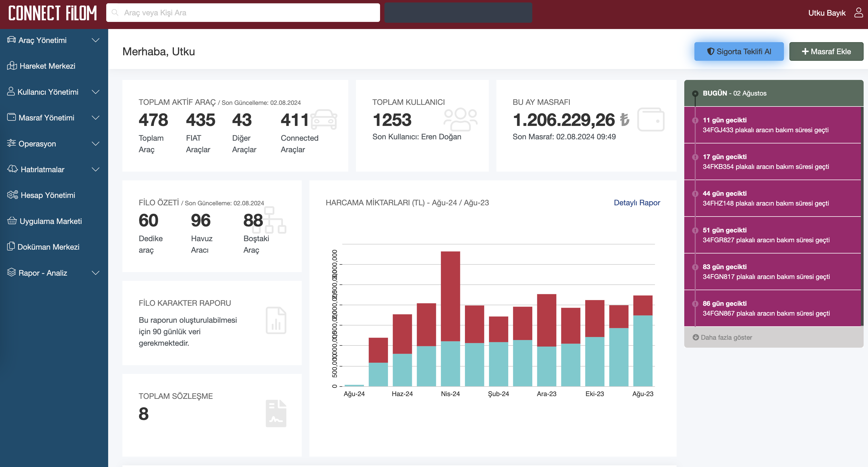
Task: Click the contract file icon in Toplam Sözleşme
Action: 276,413
